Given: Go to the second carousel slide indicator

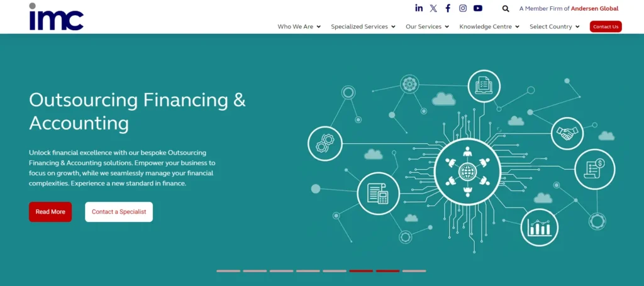Looking at the screenshot, I should pos(255,271).
